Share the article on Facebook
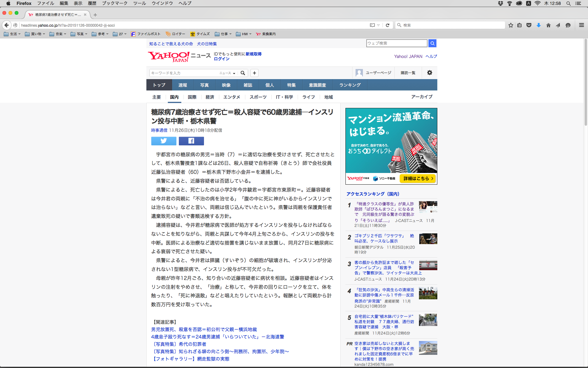588x368 pixels. coord(191,141)
